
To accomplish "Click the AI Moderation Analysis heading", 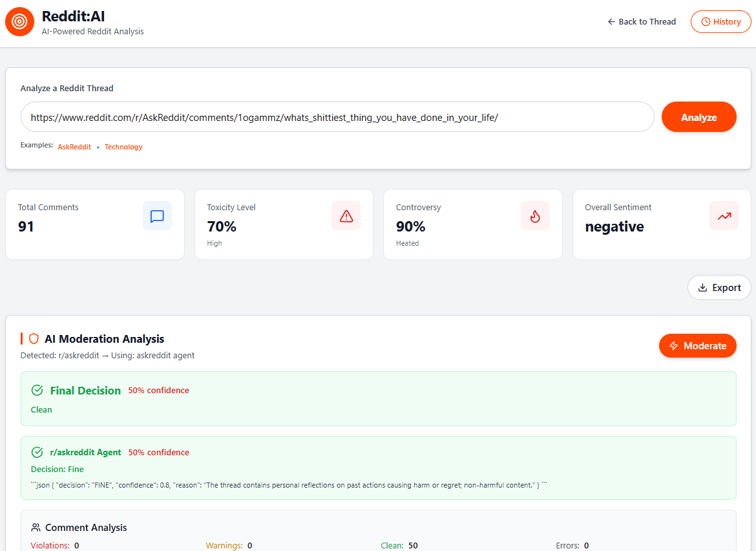I will pos(105,339).
